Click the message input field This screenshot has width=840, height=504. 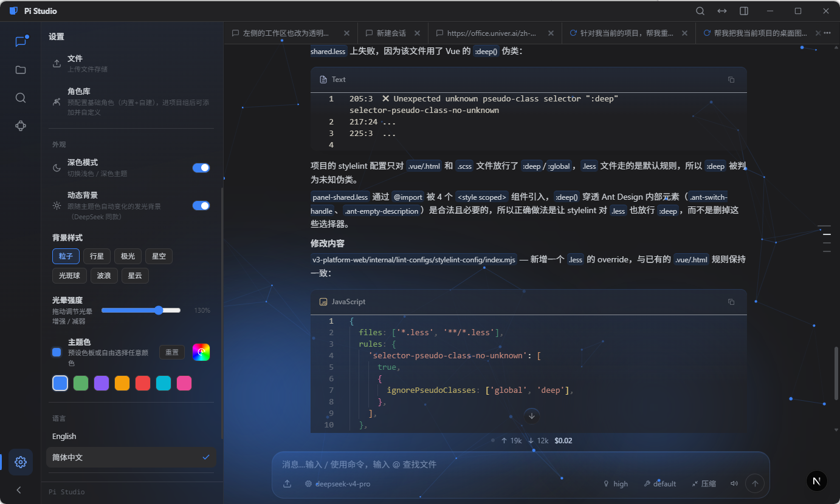tap(520, 465)
